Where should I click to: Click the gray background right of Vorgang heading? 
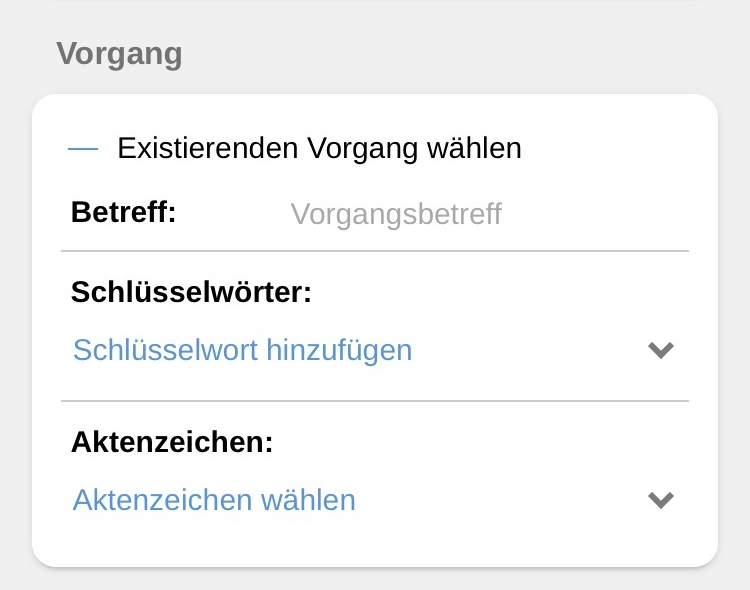tap(450, 53)
